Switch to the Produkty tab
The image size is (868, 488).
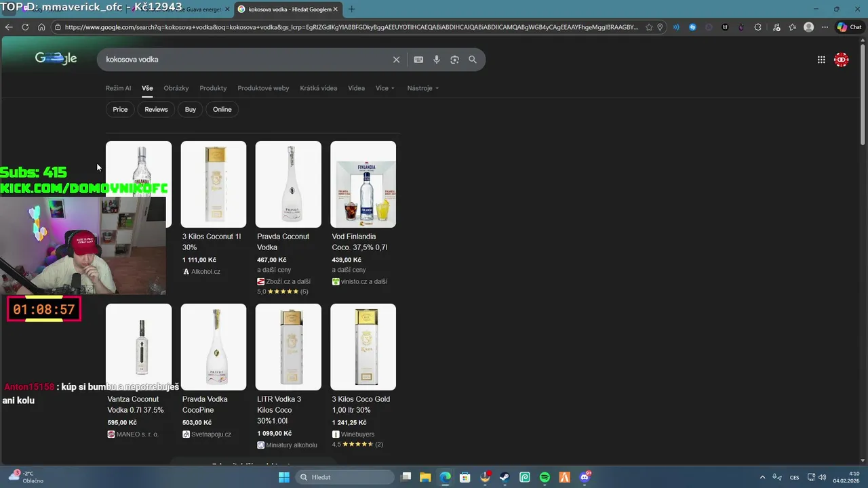pos(213,88)
